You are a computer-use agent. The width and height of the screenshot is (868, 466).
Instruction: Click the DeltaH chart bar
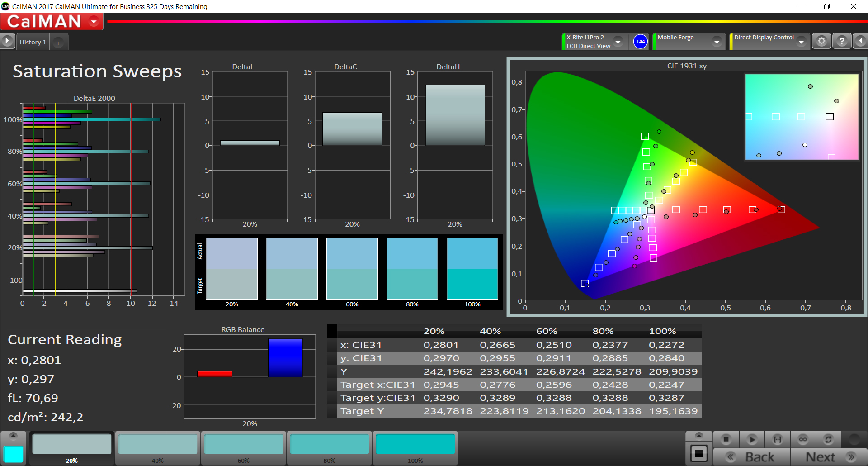pos(455,115)
